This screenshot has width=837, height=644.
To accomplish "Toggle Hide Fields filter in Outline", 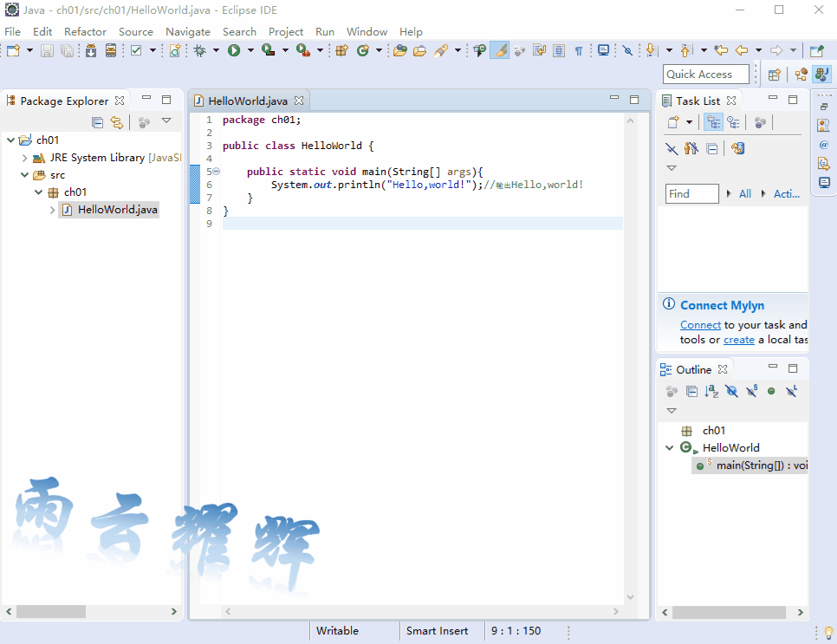I will coord(732,392).
